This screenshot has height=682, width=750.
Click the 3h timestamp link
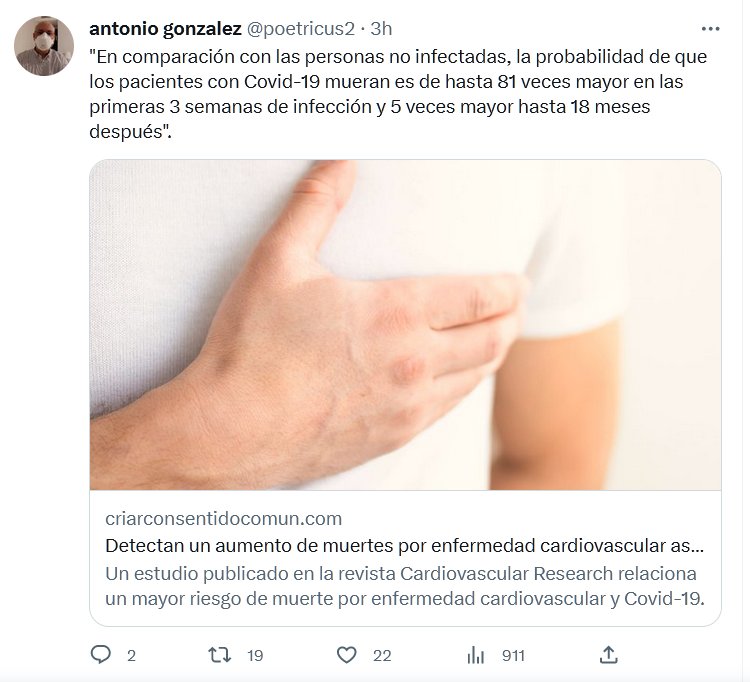point(381,29)
